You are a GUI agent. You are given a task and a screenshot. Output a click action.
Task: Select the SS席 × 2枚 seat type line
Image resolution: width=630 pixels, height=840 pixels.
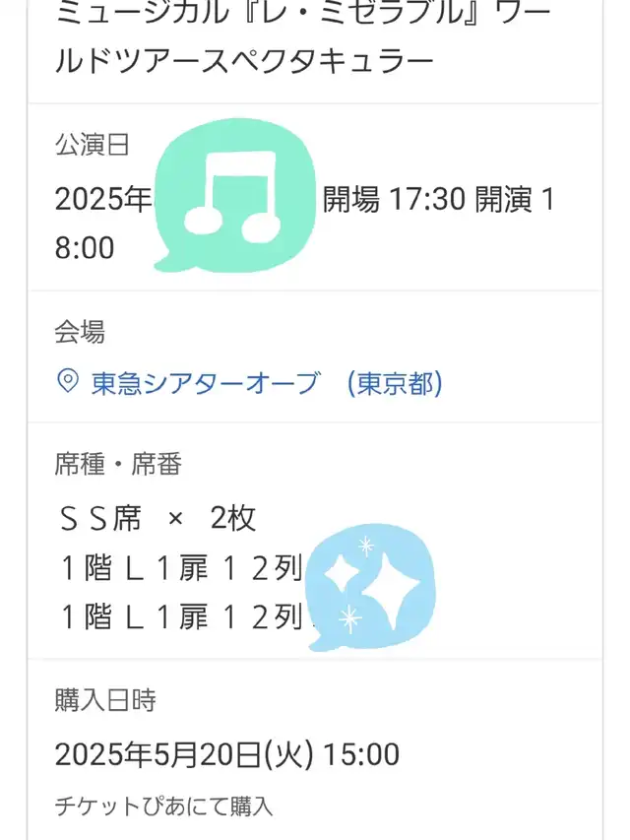(x=157, y=518)
